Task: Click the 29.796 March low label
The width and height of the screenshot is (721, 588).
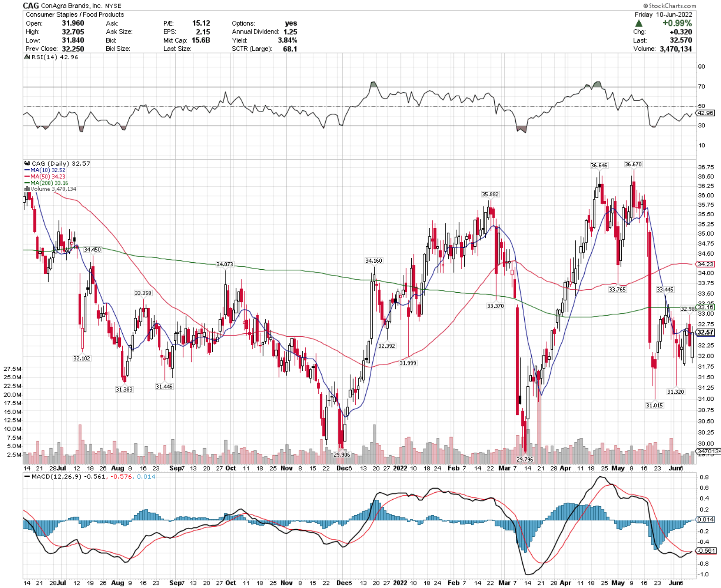Action: coord(525,460)
